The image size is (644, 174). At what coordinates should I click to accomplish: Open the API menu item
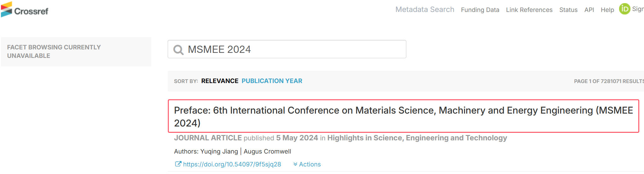pyautogui.click(x=589, y=10)
